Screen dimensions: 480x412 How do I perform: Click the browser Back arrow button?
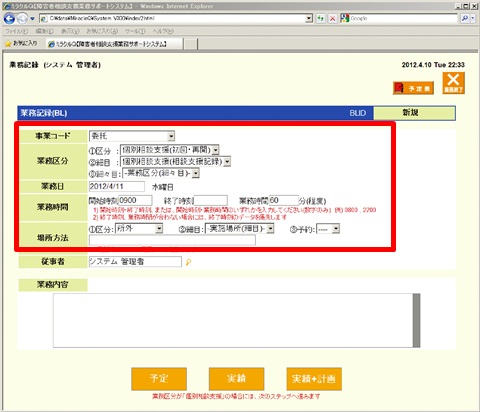click(x=9, y=18)
